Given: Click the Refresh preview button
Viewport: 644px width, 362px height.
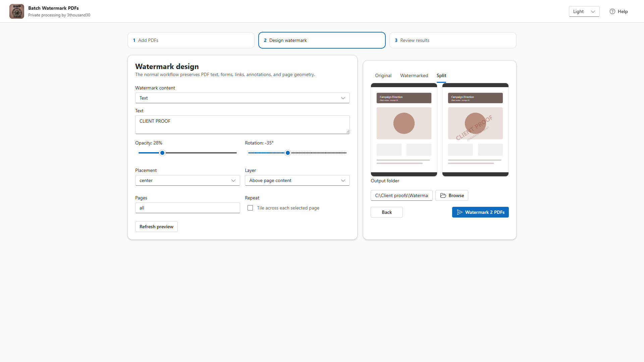Looking at the screenshot, I should [x=156, y=227].
